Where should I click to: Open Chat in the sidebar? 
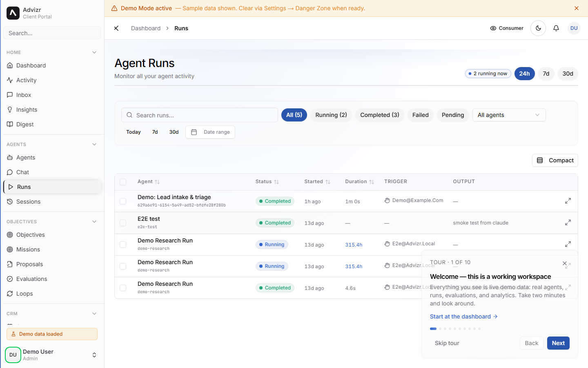52,172
